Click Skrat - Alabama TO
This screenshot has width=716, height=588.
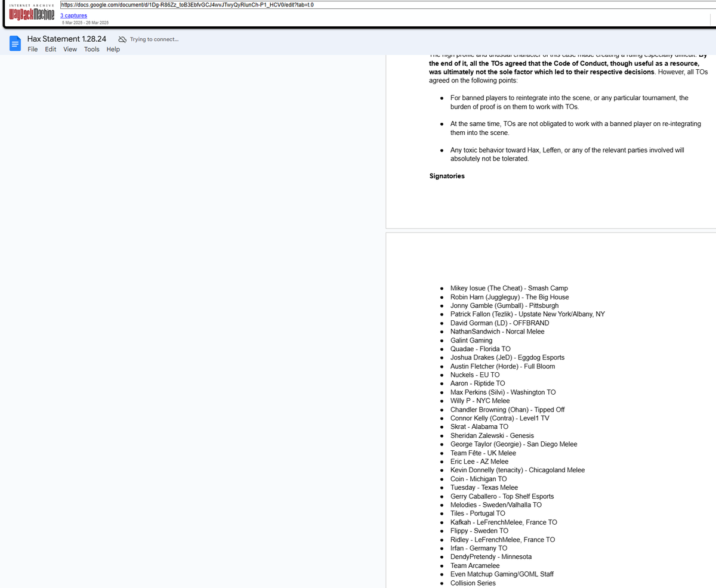tap(479, 427)
